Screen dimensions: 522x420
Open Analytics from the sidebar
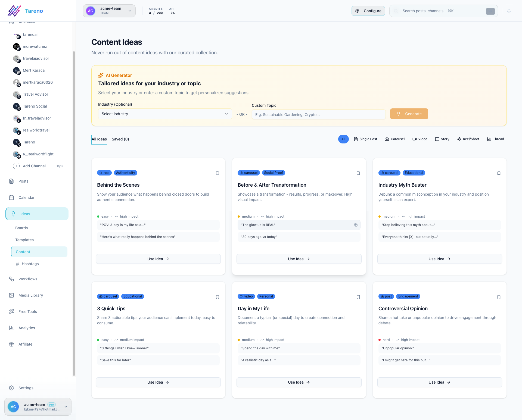tap(26, 328)
